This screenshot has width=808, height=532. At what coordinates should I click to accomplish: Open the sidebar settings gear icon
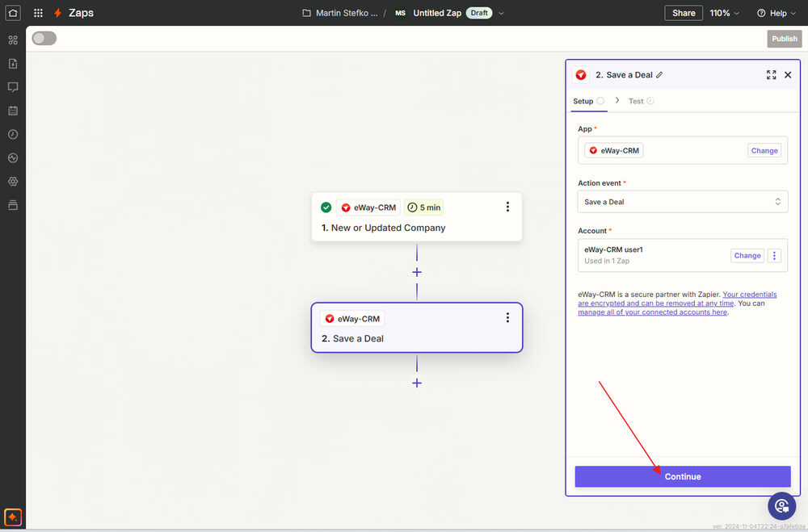click(13, 182)
